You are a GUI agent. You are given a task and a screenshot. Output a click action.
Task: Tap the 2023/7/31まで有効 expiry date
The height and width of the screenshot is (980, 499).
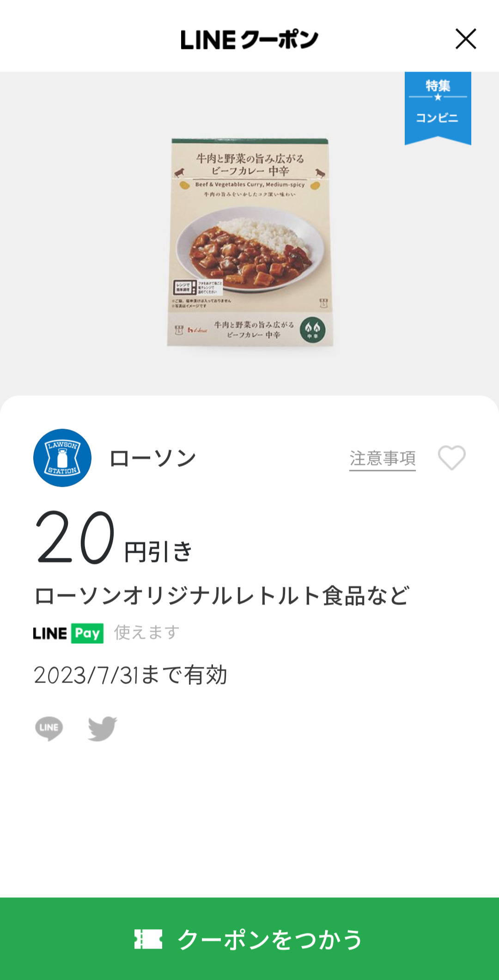(x=130, y=675)
